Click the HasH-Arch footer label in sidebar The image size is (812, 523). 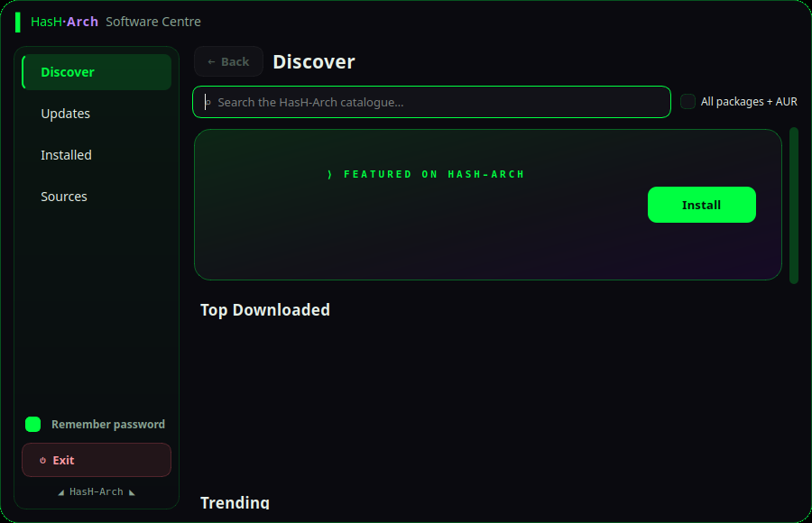pyautogui.click(x=97, y=492)
